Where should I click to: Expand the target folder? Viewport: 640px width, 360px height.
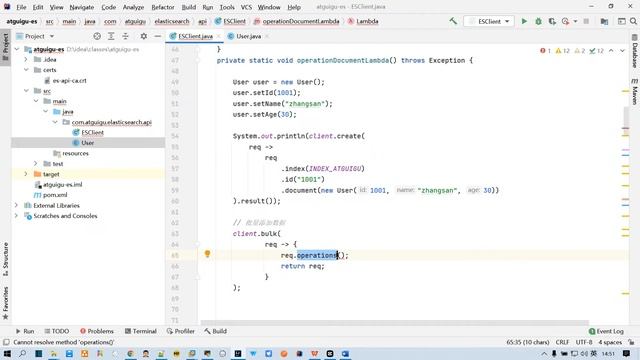tap(26, 174)
